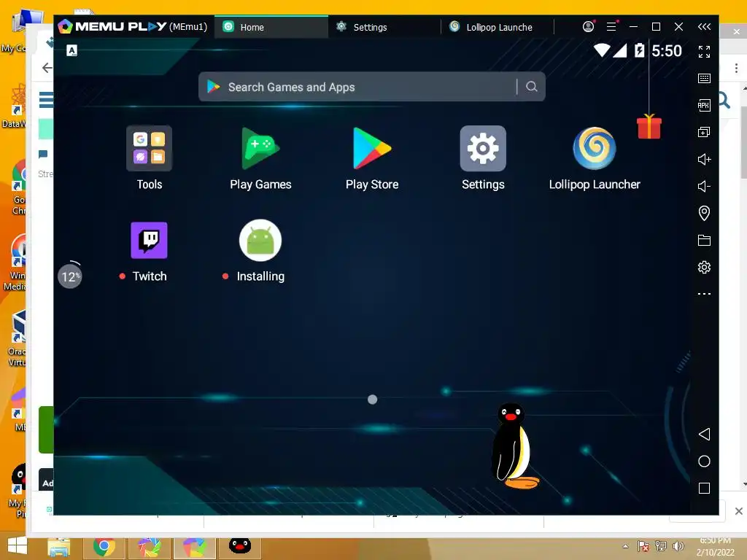This screenshot has height=560, width=747.
Task: Show hidden system tray icons
Action: click(x=625, y=546)
